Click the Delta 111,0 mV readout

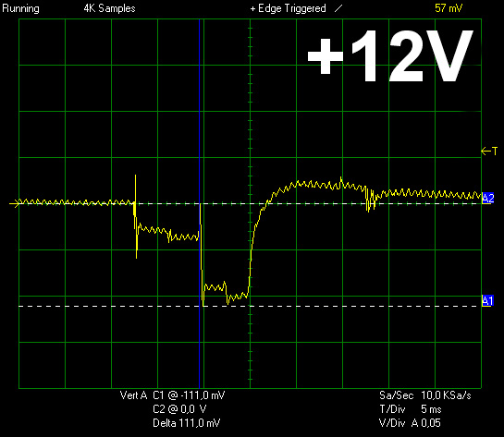(187, 423)
